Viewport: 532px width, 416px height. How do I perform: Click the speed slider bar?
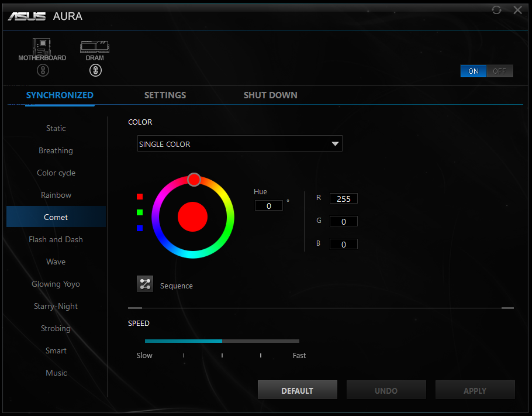pos(222,341)
